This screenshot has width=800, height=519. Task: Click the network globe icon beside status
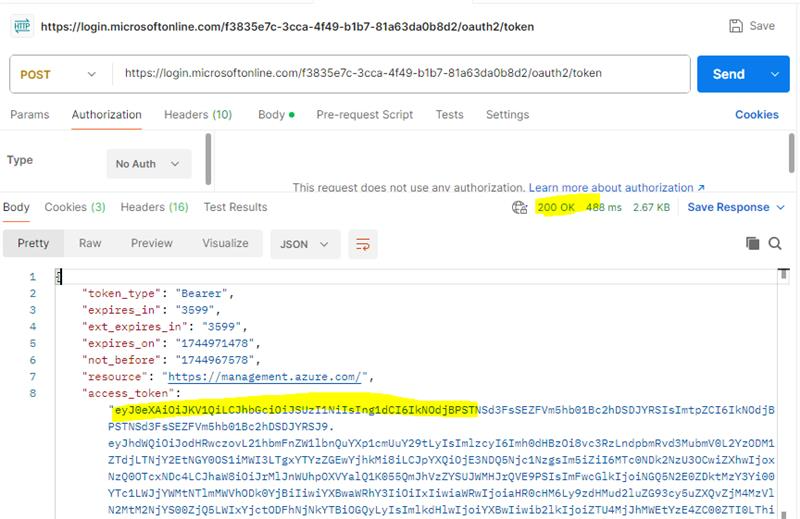519,207
